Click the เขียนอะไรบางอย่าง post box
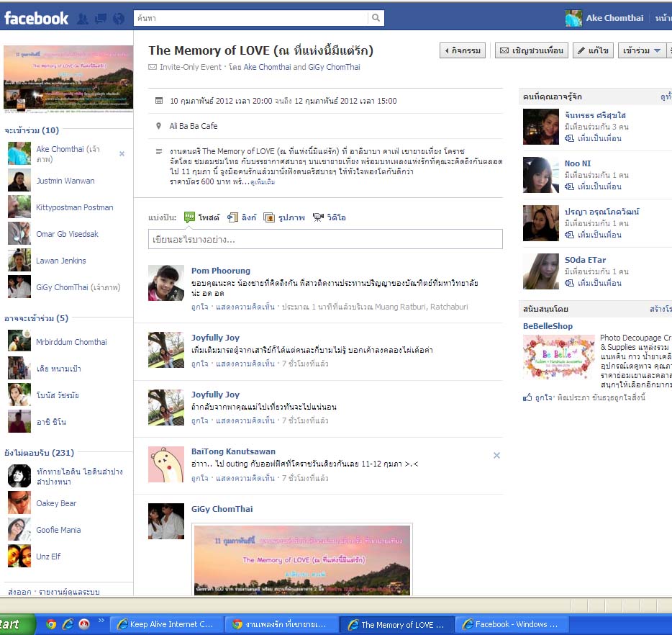Image resolution: width=672 pixels, height=635 pixels. (x=325, y=239)
